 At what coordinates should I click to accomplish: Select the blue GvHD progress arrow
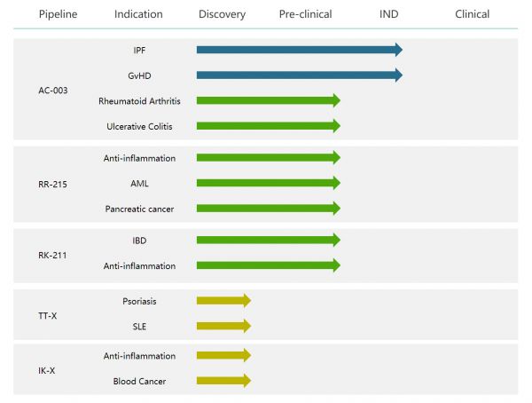tap(299, 75)
